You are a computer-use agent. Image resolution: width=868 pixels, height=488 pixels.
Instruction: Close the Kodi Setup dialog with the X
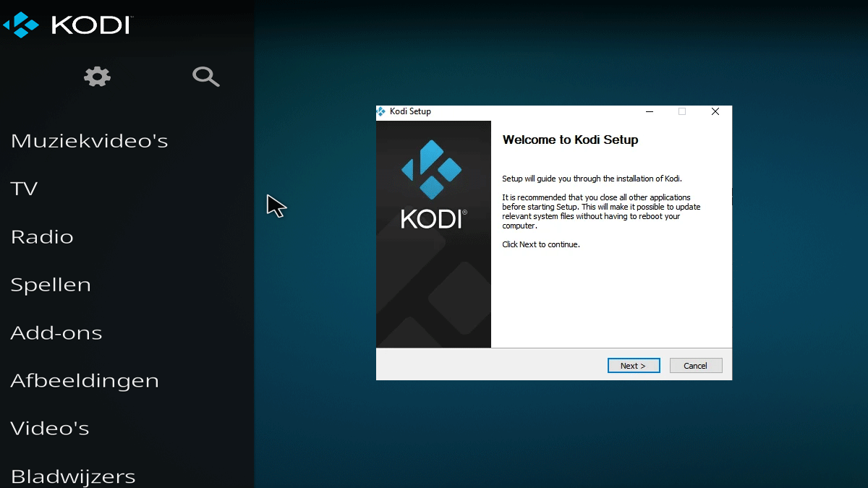point(715,111)
